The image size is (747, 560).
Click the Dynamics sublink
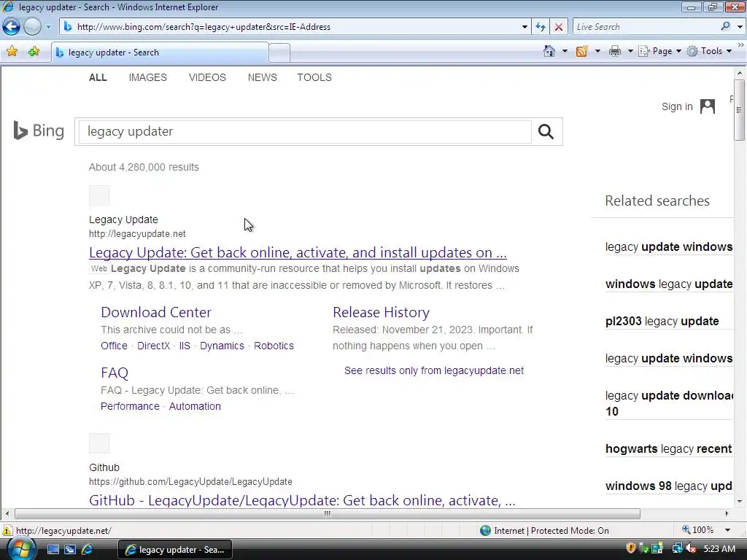pos(222,346)
